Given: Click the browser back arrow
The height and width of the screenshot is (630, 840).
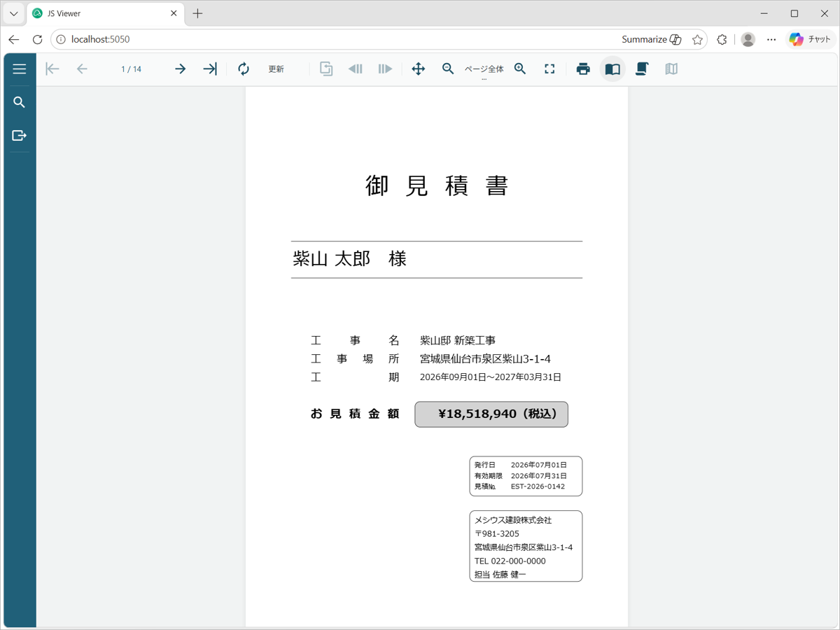Looking at the screenshot, I should point(14,39).
